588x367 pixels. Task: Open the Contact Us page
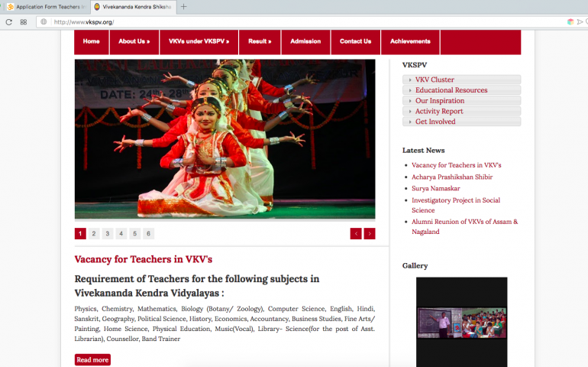click(356, 42)
